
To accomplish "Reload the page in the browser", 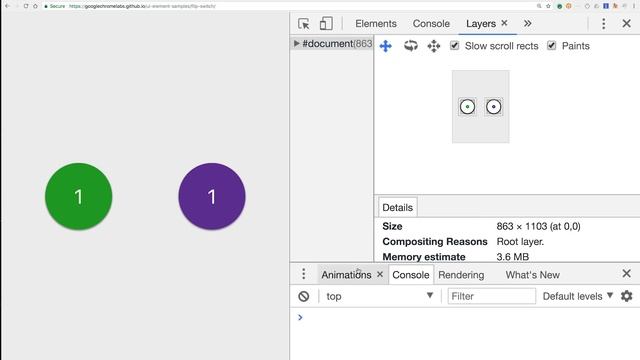I will [26, 6].
